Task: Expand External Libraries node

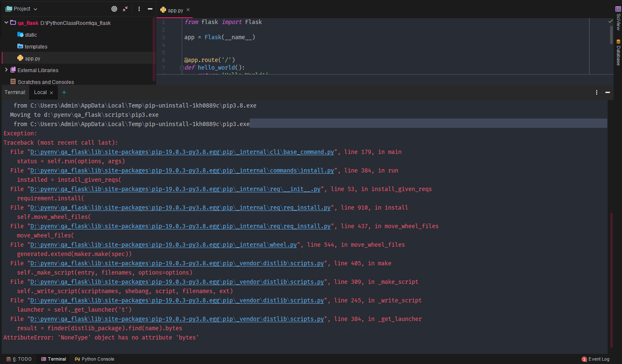Action: [x=6, y=70]
